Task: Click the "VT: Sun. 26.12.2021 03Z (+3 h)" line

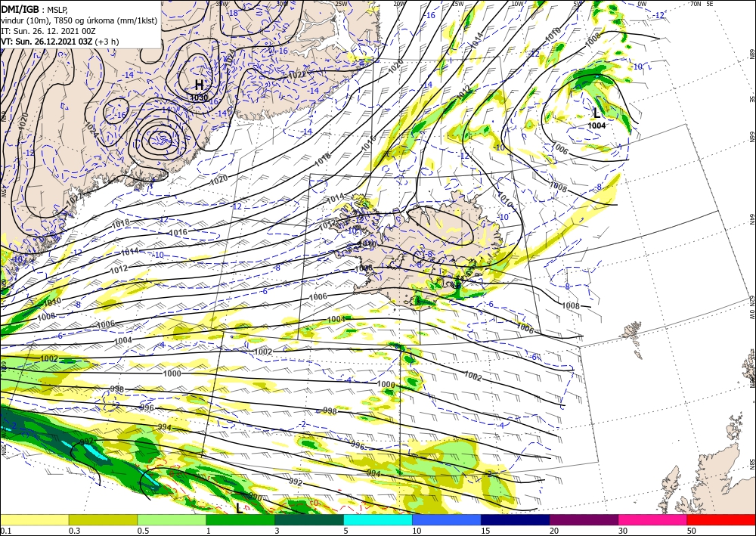Action: click(60, 42)
